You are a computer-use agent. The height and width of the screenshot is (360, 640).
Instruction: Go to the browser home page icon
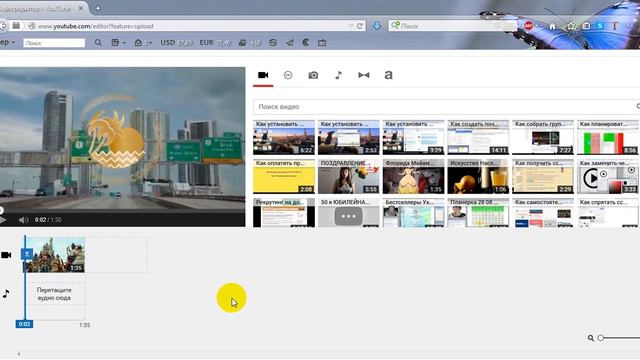coord(552,26)
